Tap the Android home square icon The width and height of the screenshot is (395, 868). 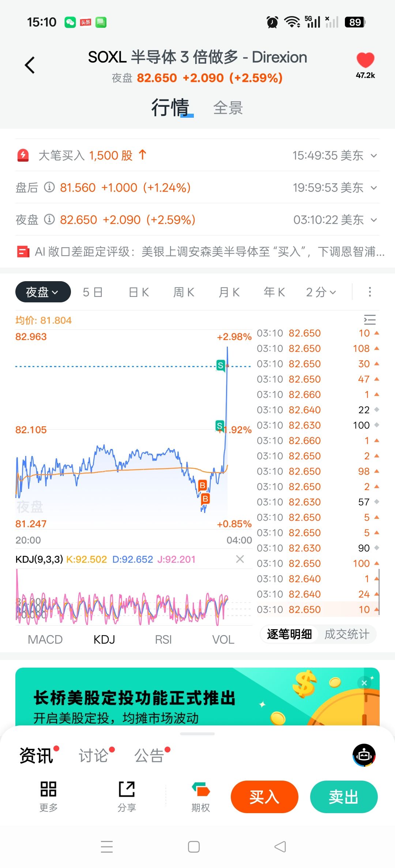pyautogui.click(x=194, y=846)
